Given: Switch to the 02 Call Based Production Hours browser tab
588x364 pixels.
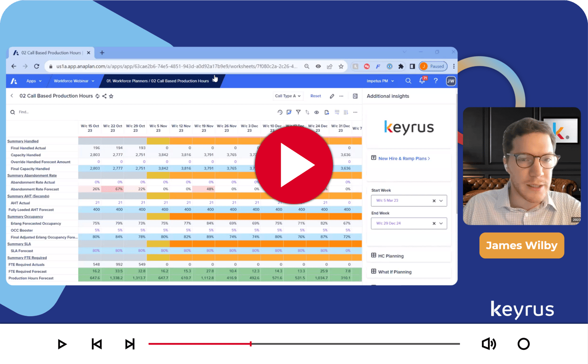Looking at the screenshot, I should [x=51, y=53].
